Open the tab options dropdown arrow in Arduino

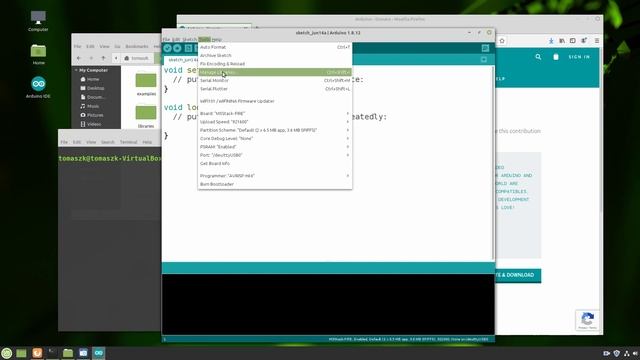484,60
